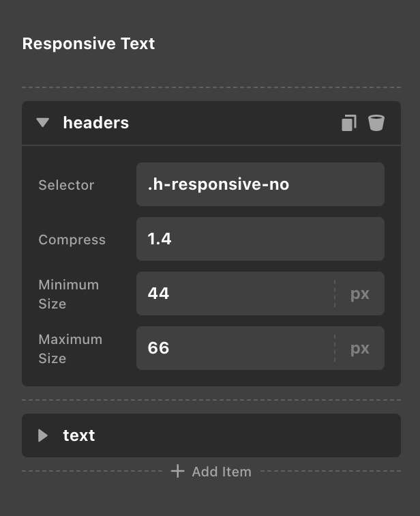This screenshot has height=516, width=420.
Task: Duplicate the headers item
Action: [x=349, y=123]
